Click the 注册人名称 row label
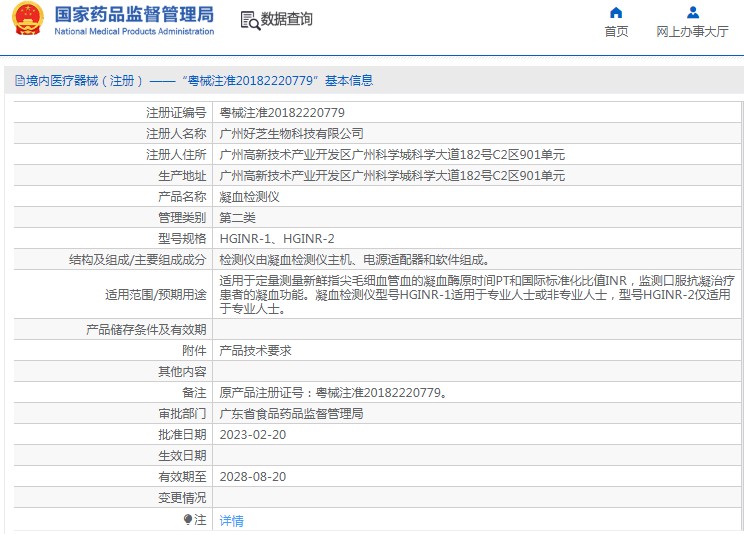This screenshot has height=534, width=744. (176, 133)
